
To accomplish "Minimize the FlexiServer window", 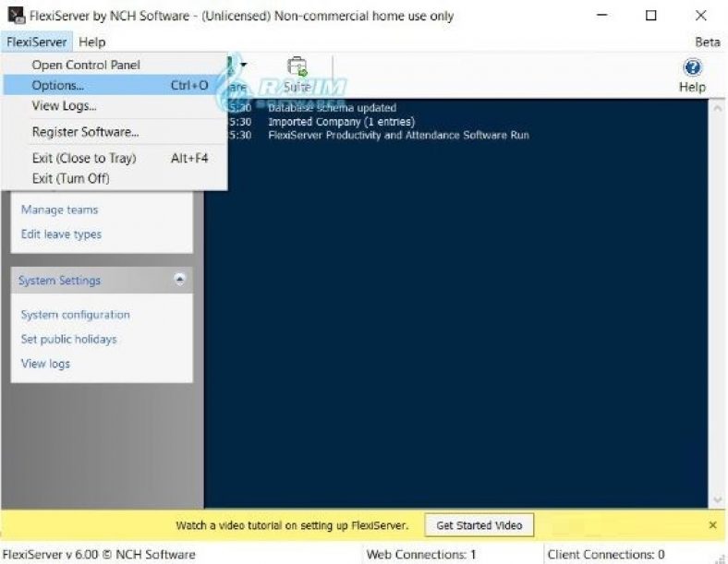I will click(x=602, y=16).
